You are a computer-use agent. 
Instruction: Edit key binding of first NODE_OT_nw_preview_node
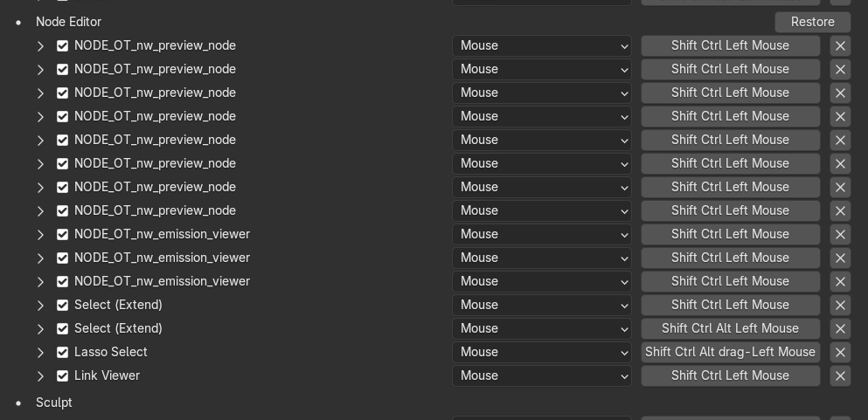[x=730, y=46]
